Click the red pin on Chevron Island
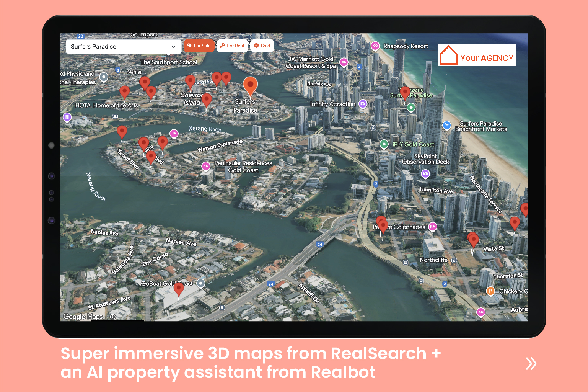This screenshot has height=392, width=588. coord(207,100)
